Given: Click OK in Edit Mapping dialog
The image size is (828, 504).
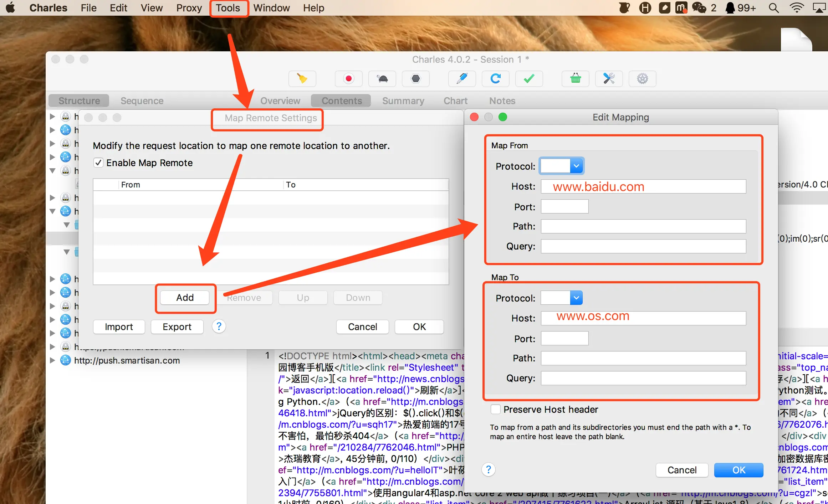Looking at the screenshot, I should pos(738,470).
